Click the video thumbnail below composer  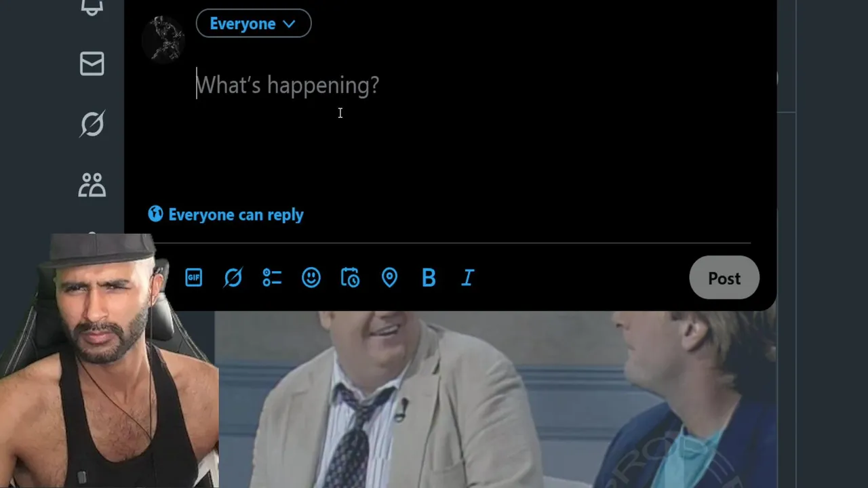496,399
